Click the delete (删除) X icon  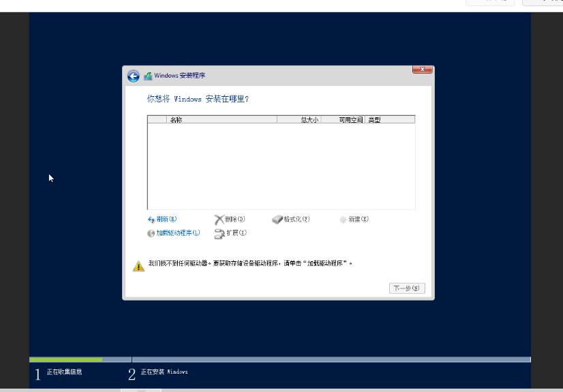pyautogui.click(x=219, y=220)
